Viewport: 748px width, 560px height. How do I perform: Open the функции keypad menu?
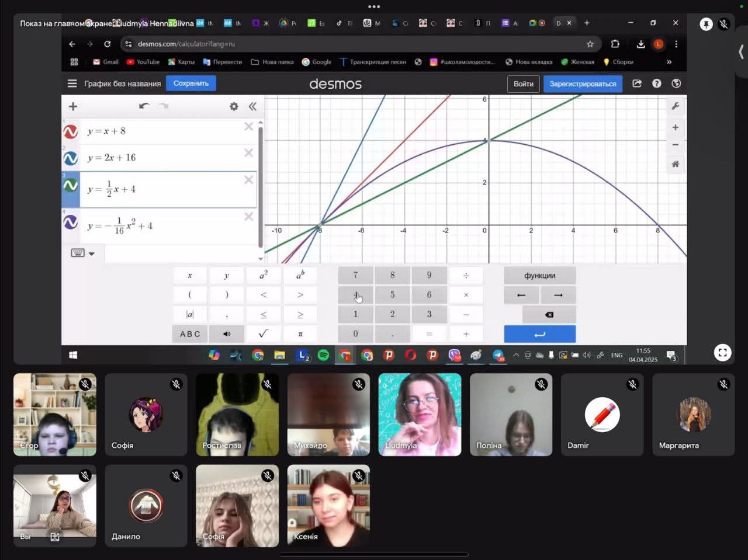pos(539,275)
